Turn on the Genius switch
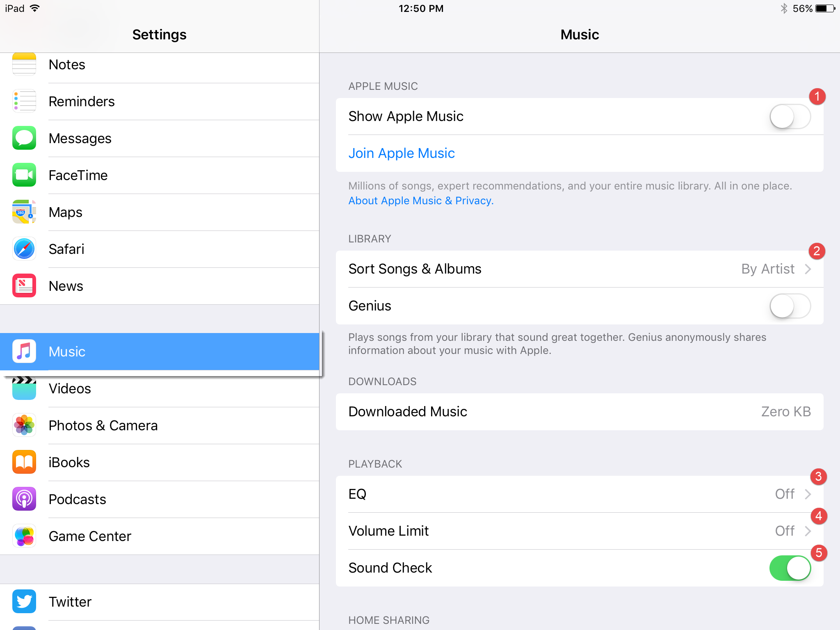The image size is (840, 630). [789, 306]
